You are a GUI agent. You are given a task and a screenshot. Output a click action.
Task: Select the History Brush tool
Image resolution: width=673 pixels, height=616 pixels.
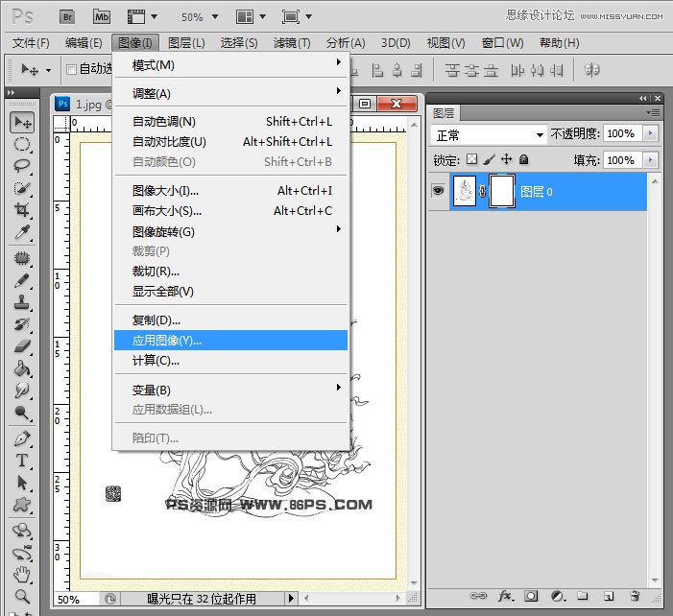(x=22, y=324)
